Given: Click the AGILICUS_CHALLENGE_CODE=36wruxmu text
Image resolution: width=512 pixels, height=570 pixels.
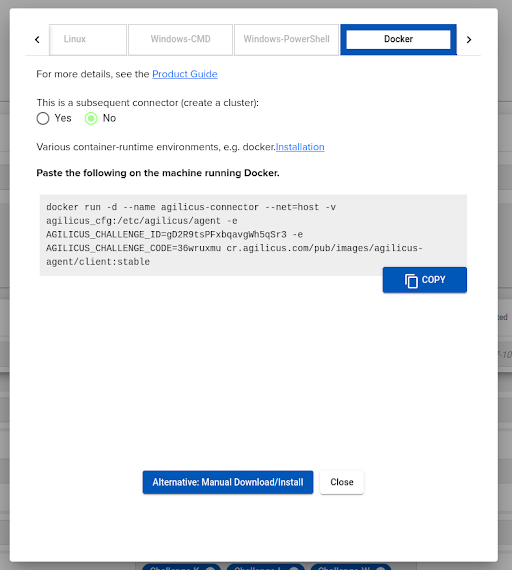Looking at the screenshot, I should click(x=133, y=248).
